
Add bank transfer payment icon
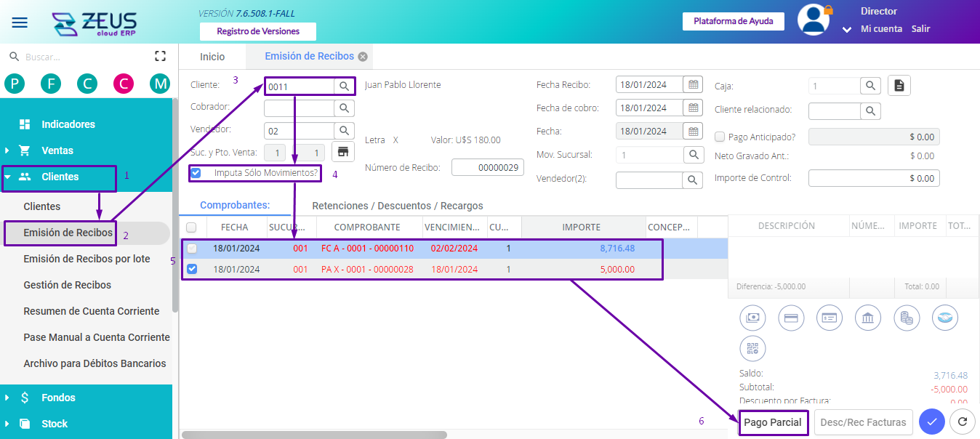pos(868,318)
